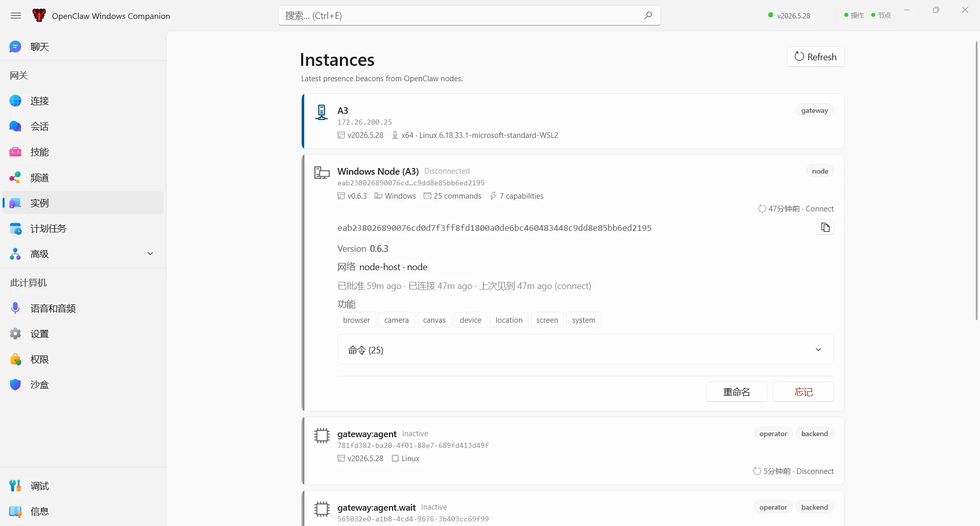Click the 频道 channels icon
The height and width of the screenshot is (526, 980).
[x=16, y=178]
